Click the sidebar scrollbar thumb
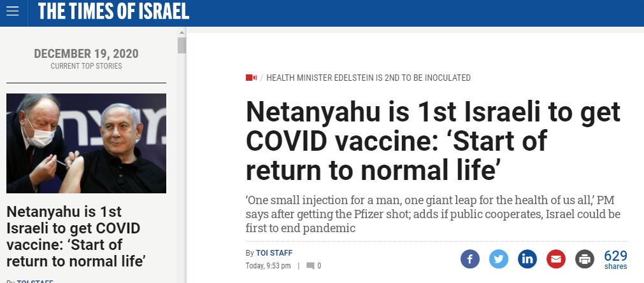 (182, 45)
